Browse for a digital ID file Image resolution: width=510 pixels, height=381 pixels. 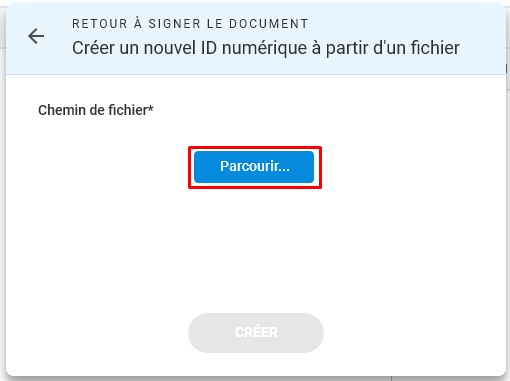254,167
